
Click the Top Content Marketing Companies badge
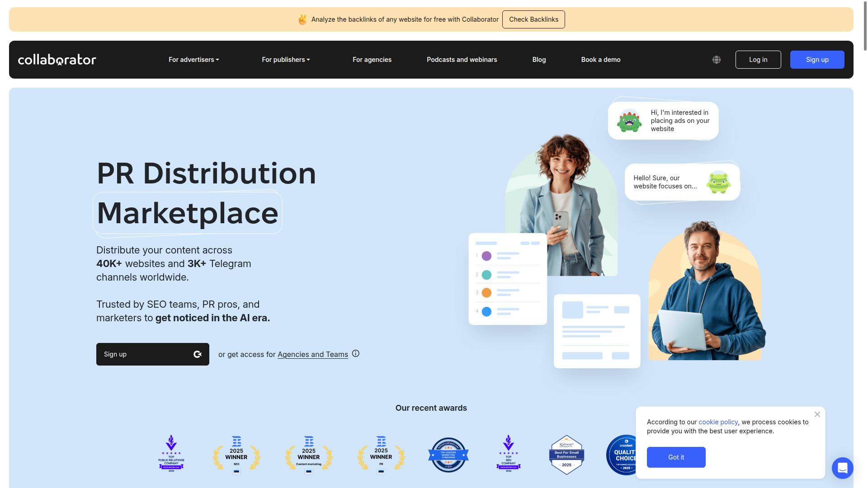448,455
